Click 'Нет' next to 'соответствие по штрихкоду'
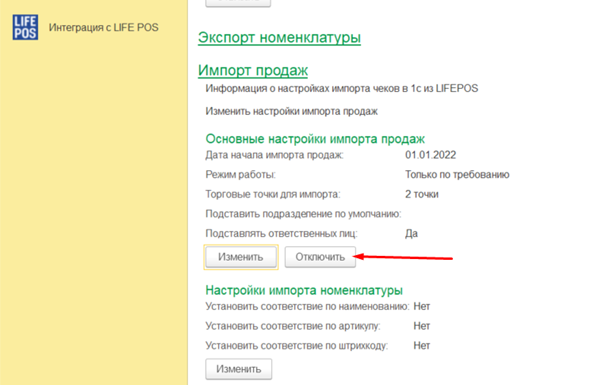This screenshot has width=602, height=385. click(x=422, y=345)
